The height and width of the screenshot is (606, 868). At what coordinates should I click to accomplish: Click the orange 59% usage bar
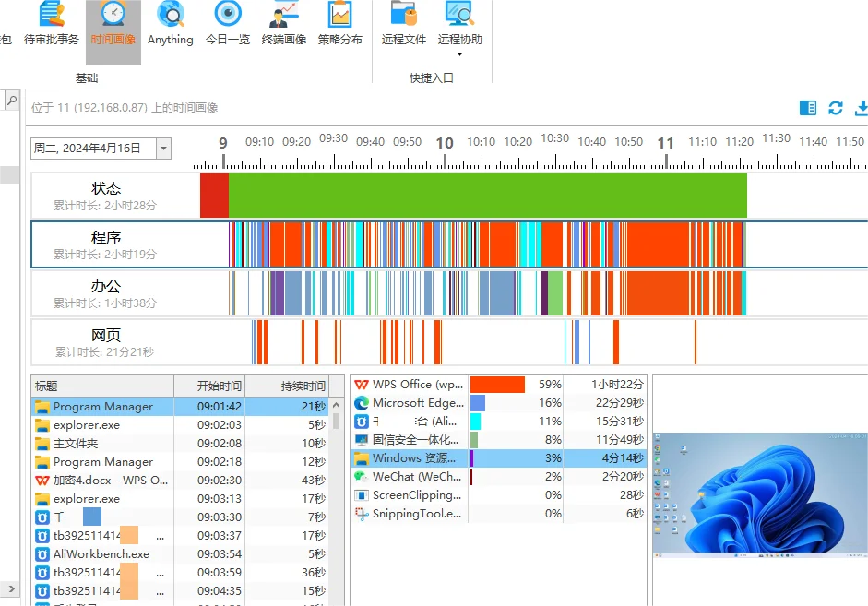(498, 384)
